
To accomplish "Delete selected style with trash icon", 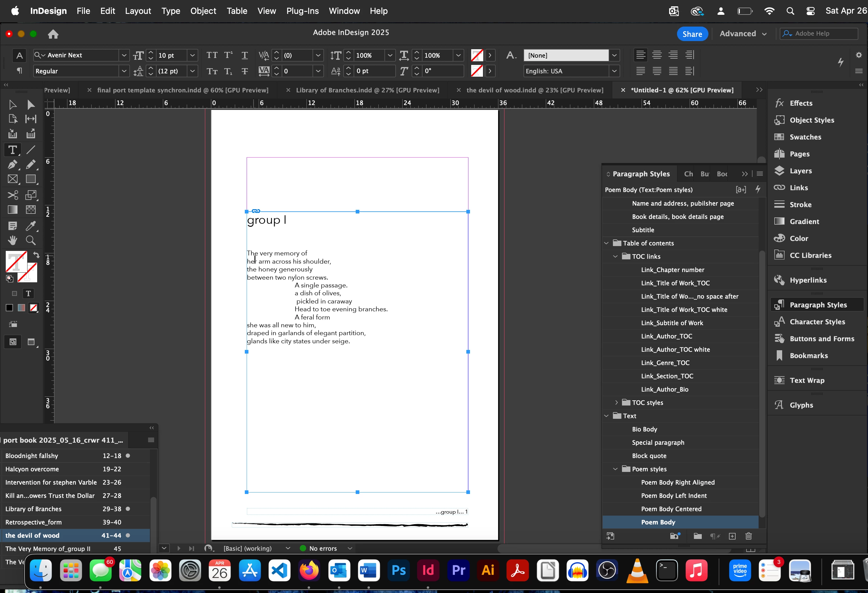I will (x=749, y=536).
